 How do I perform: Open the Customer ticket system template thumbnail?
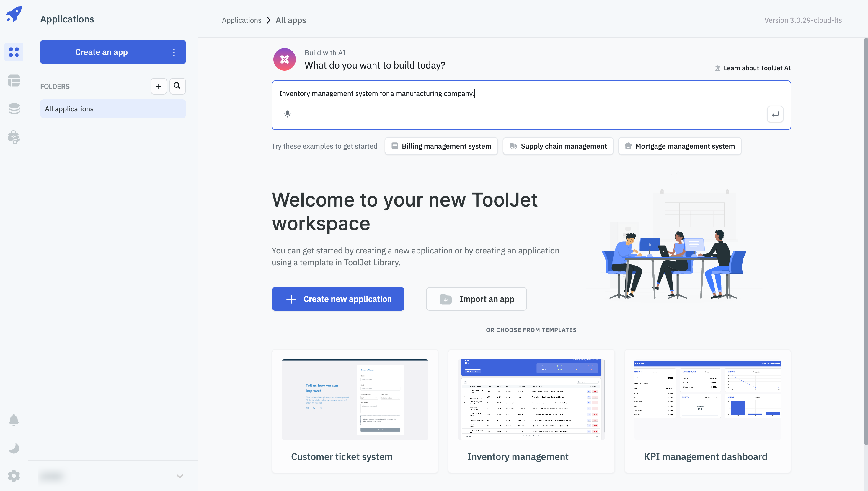click(355, 399)
